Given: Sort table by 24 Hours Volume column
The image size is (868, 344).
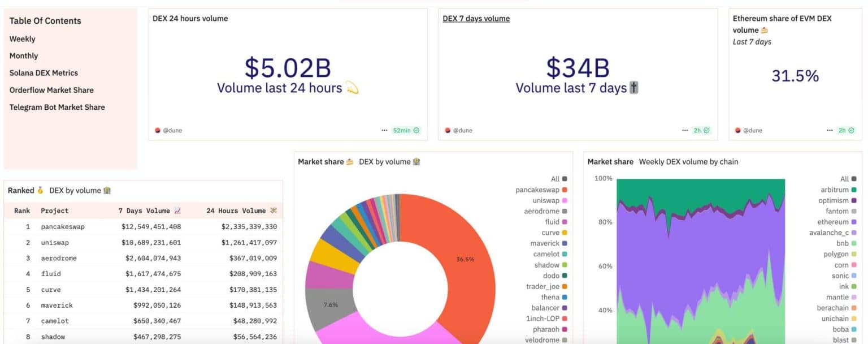Looking at the screenshot, I should [x=241, y=210].
